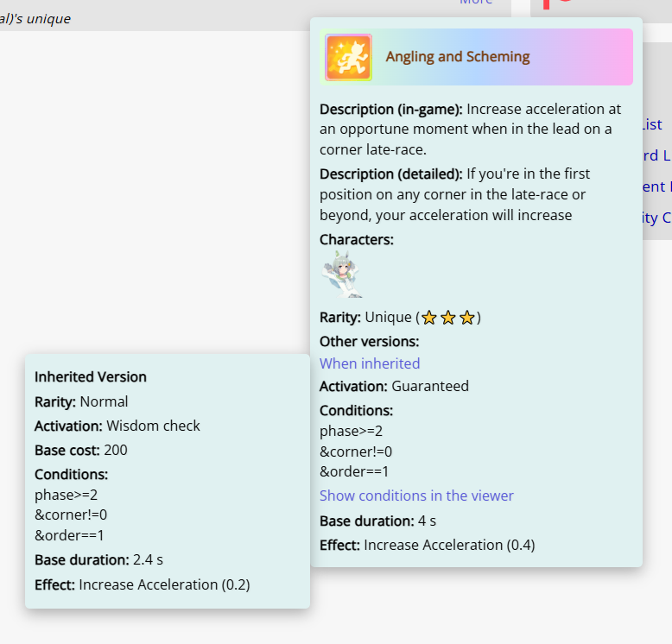672x644 pixels.
Task: Open the "When inherited" version link
Action: pos(370,363)
